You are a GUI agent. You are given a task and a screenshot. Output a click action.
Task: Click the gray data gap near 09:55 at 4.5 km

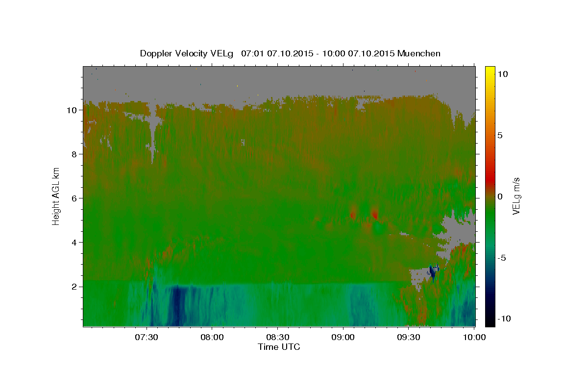point(460,229)
